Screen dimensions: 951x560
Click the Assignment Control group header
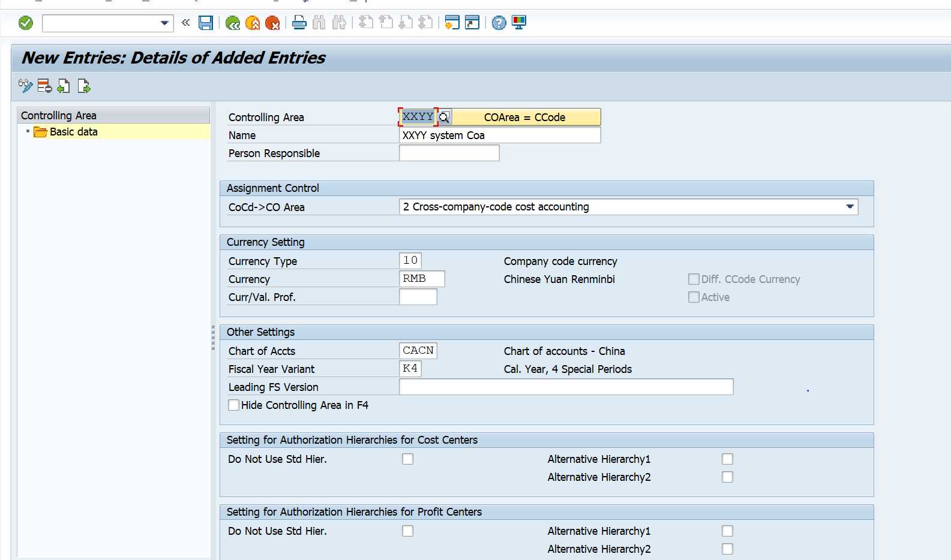[547, 188]
